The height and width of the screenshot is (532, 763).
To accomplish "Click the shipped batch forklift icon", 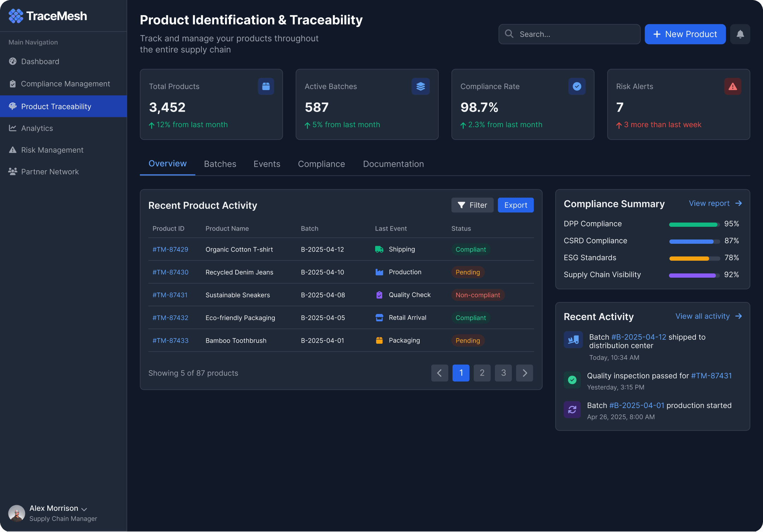I will (573, 340).
